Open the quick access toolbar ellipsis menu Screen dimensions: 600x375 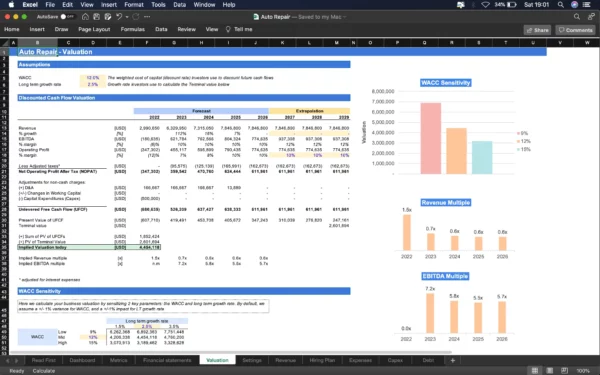pos(147,17)
